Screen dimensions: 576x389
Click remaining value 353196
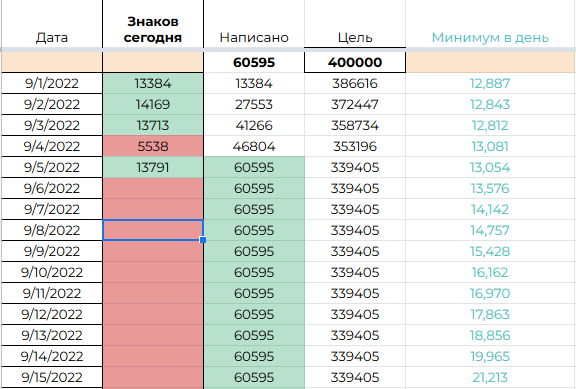[355, 146]
